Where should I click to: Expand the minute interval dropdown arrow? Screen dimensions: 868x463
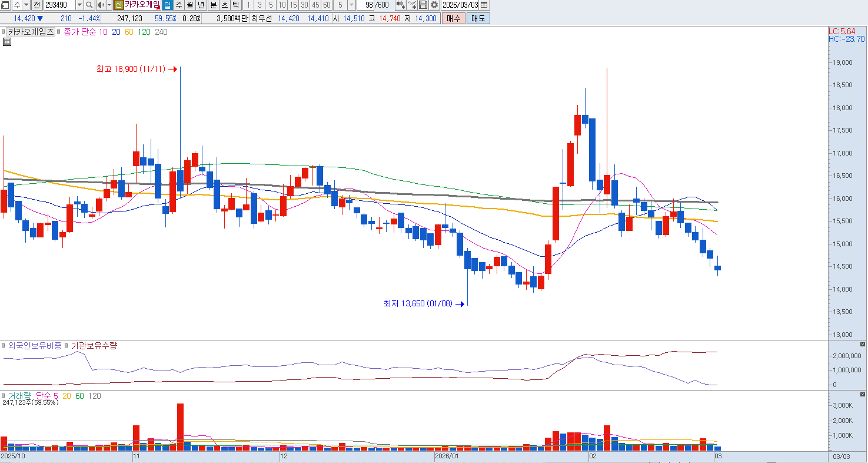(351, 5)
